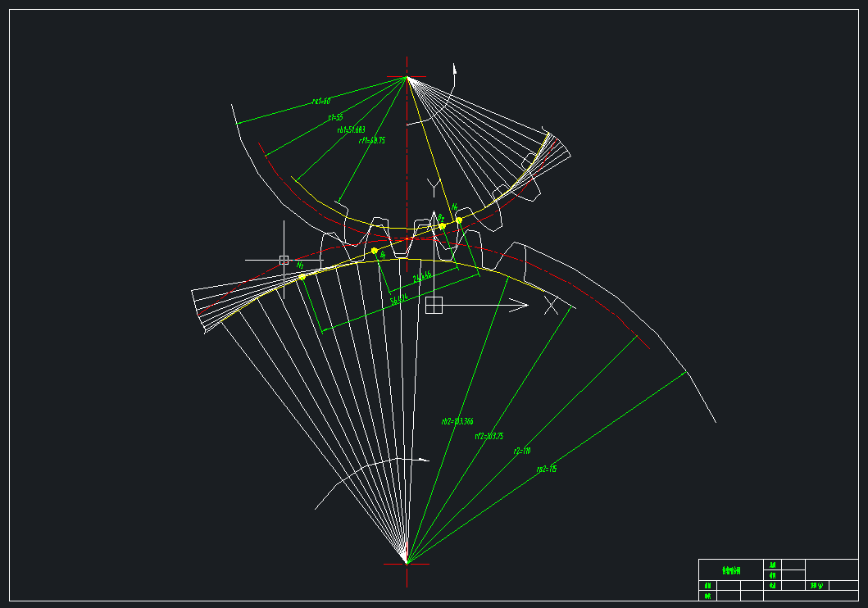
Task: Select the yellow point beside B1
Action: pos(375,252)
